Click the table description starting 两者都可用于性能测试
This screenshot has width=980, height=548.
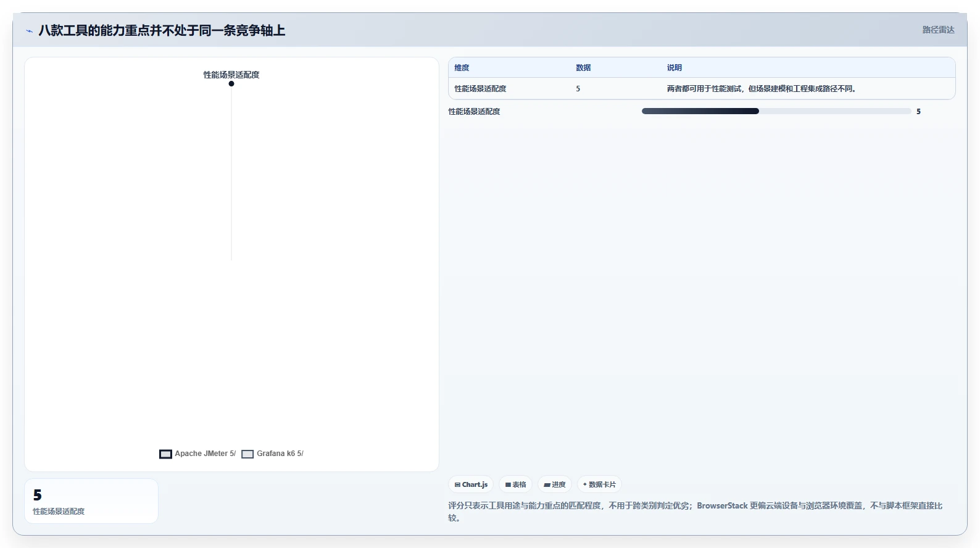762,89
